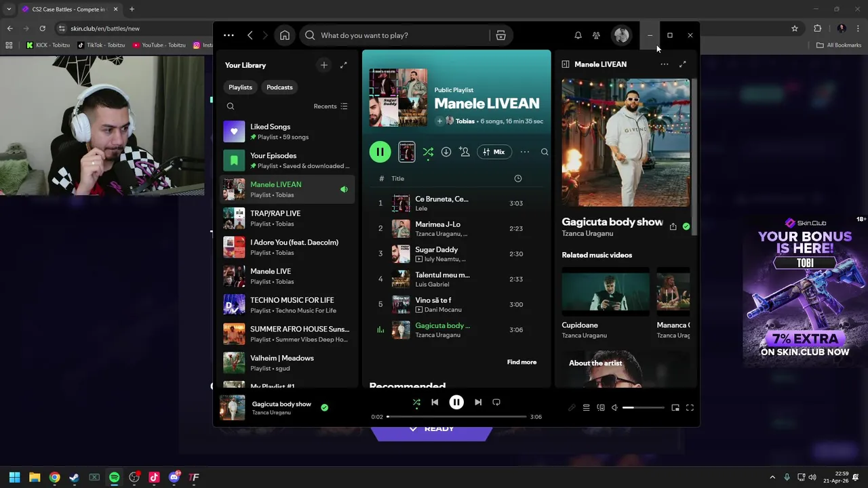Create playlist with Your Library plus icon
Screen dimensions: 868x488
(x=323, y=65)
